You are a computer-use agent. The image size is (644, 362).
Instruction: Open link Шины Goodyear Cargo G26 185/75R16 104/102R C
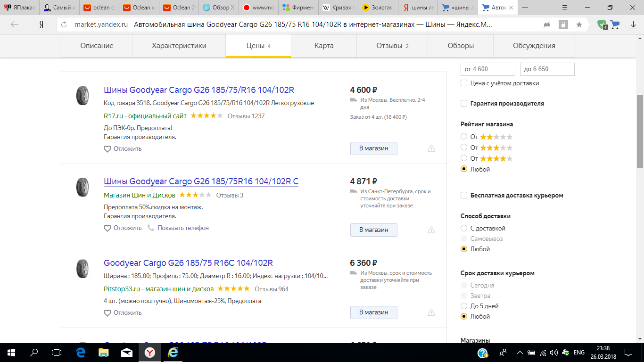click(x=201, y=181)
